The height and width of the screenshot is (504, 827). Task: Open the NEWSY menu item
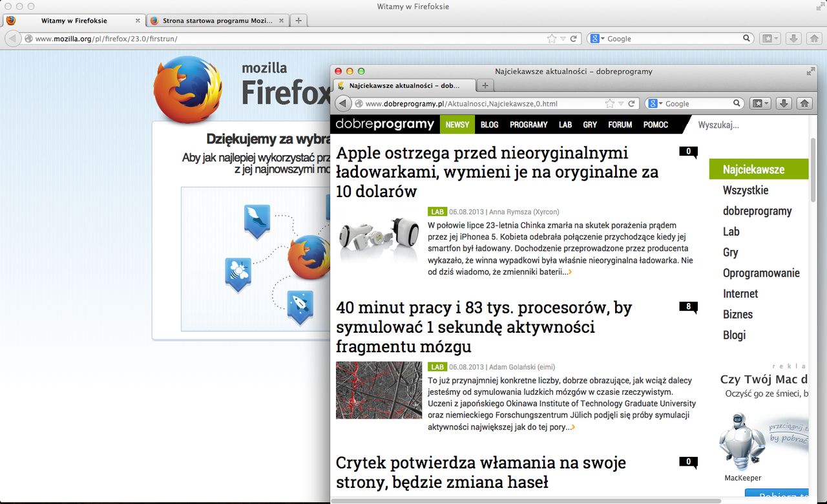click(457, 125)
